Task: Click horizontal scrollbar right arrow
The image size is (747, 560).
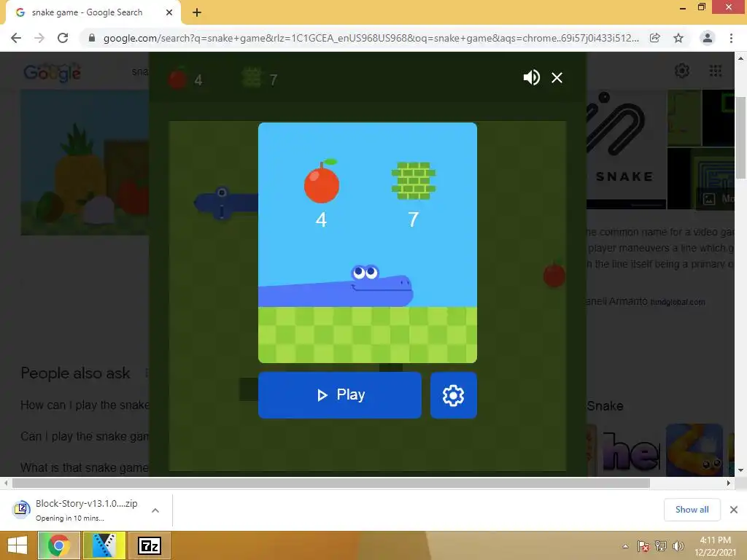Action: (729, 483)
